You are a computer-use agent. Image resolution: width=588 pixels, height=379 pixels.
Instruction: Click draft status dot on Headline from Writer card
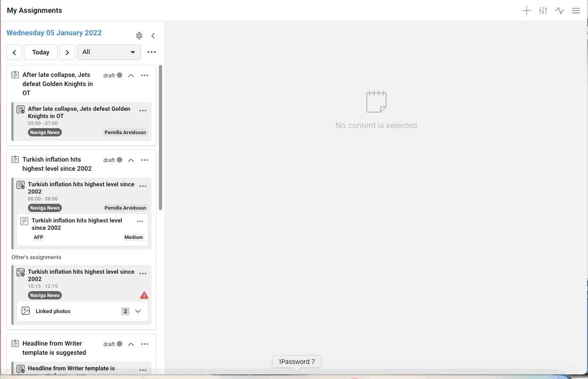coord(120,344)
